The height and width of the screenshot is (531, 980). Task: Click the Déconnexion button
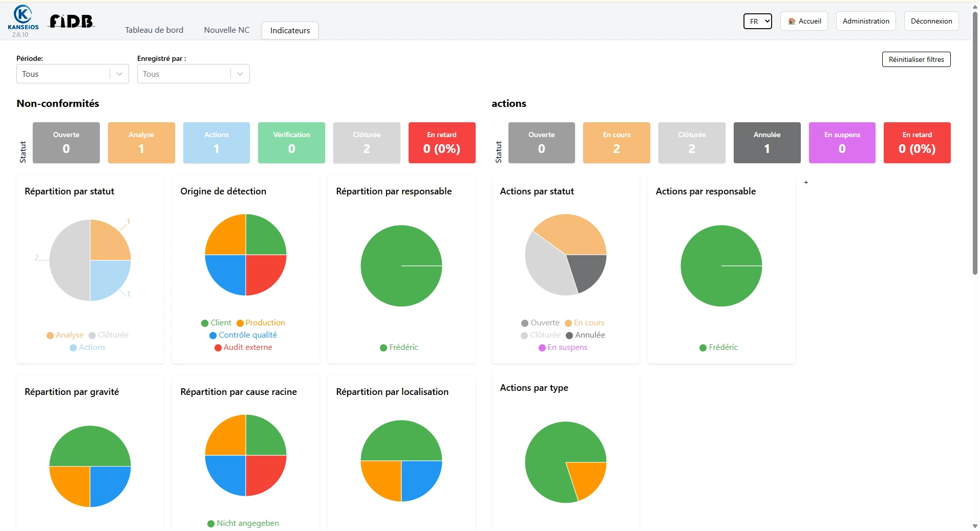[931, 21]
